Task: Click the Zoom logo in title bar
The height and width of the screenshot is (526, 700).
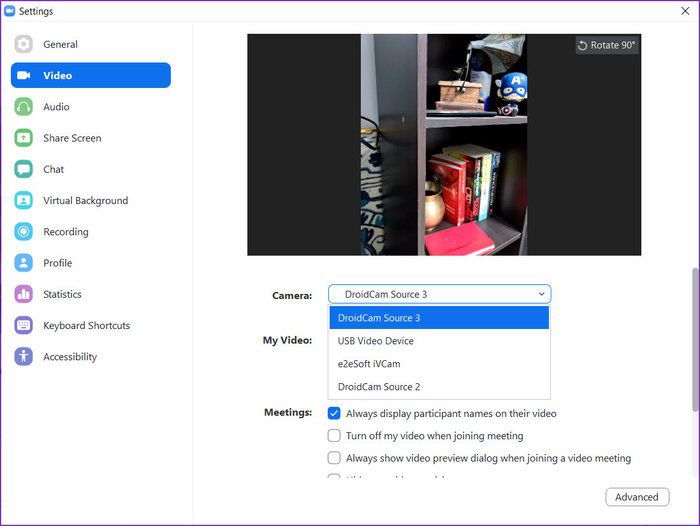Action: pos(9,11)
